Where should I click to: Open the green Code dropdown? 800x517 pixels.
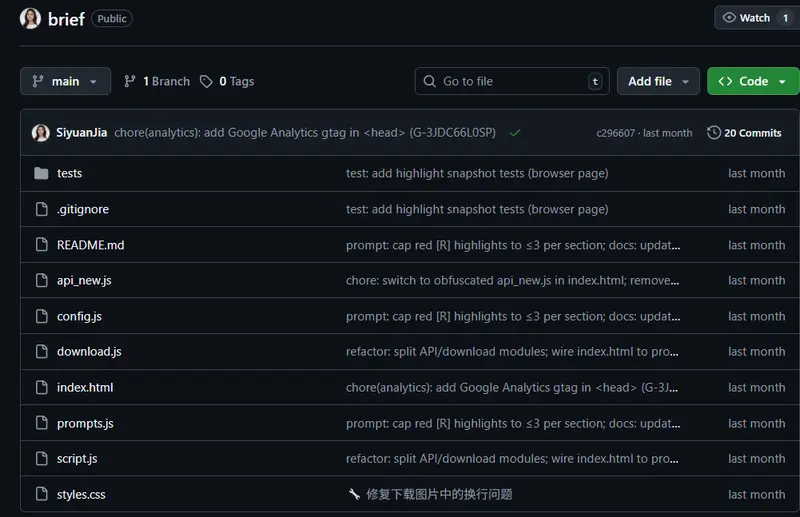click(752, 81)
